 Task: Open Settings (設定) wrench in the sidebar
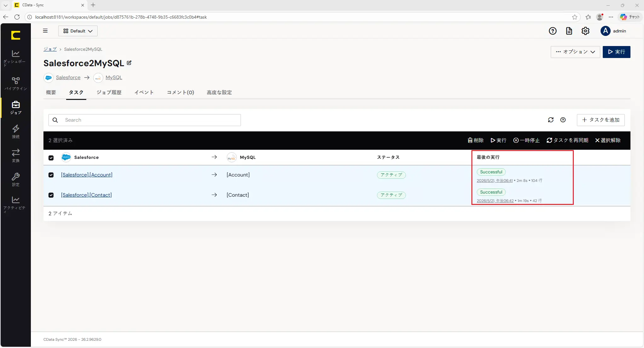[15, 179]
